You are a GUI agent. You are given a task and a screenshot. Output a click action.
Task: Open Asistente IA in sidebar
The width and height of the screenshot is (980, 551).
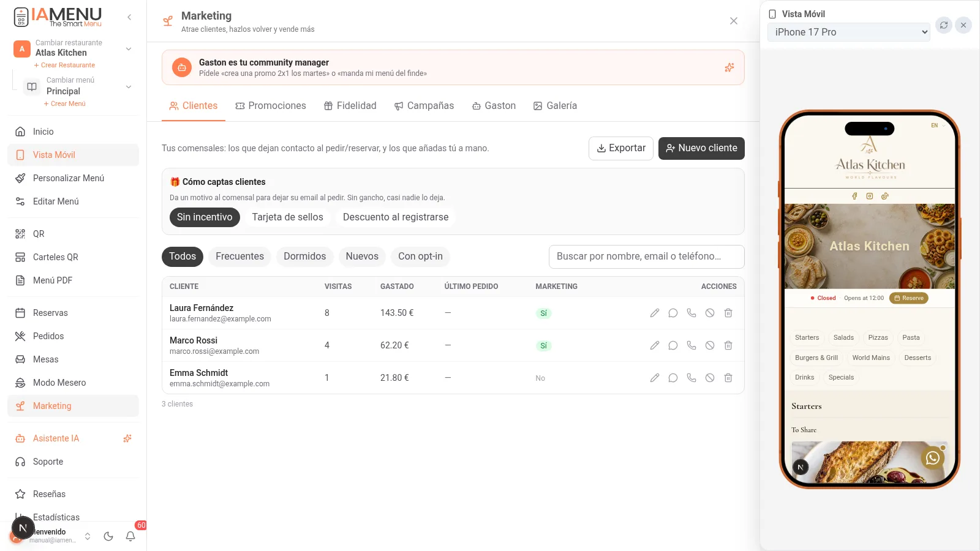[73, 438]
